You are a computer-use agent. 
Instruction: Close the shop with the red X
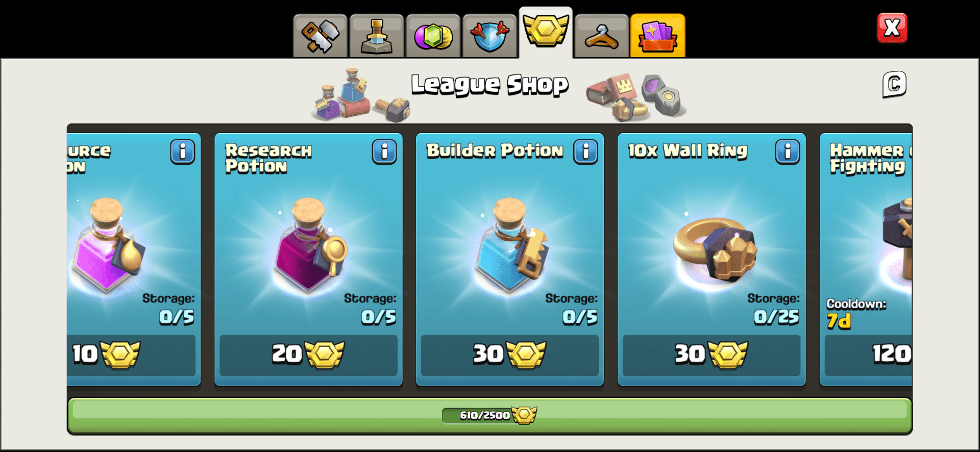point(892,28)
